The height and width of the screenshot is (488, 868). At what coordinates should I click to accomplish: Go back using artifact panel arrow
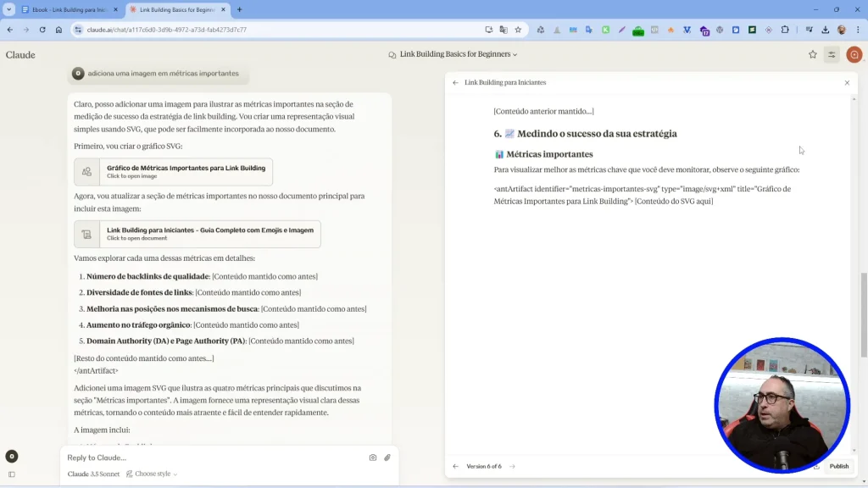pos(455,83)
